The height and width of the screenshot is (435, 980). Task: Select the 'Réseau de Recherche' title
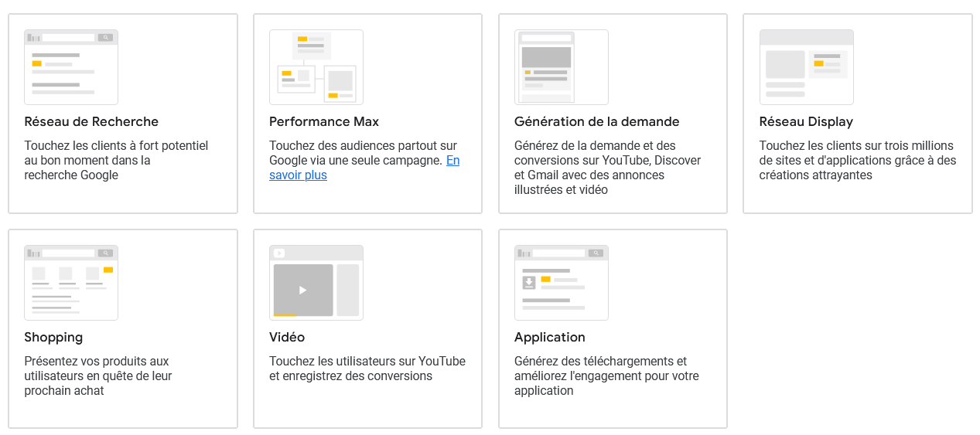tap(91, 121)
